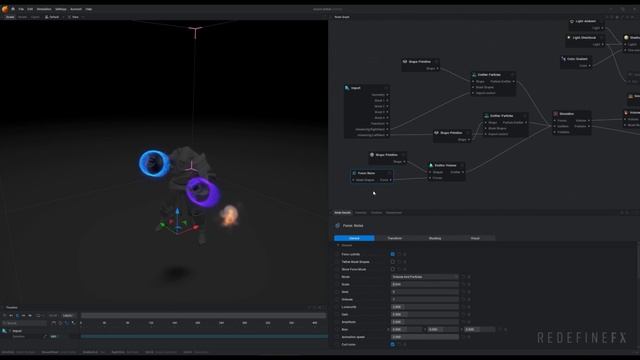Toggle the Force Active checkbox
The height and width of the screenshot is (360, 640).
(x=392, y=254)
